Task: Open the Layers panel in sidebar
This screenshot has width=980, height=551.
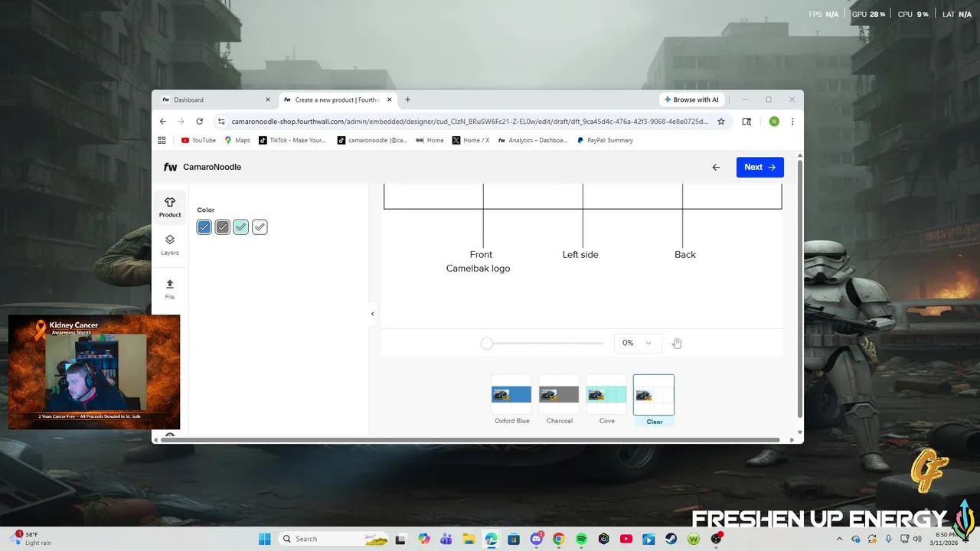Action: (x=170, y=245)
